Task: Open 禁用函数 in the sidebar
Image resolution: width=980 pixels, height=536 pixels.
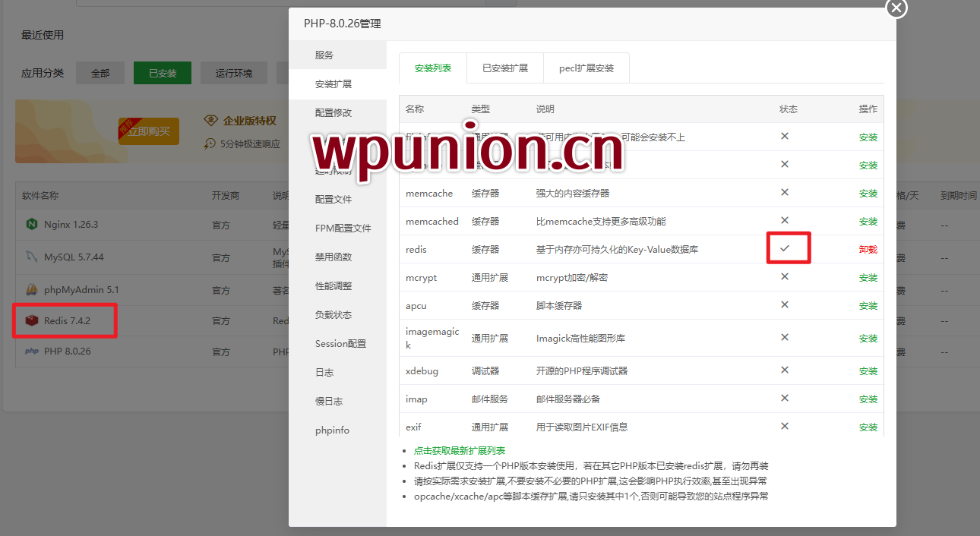Action: click(x=337, y=257)
